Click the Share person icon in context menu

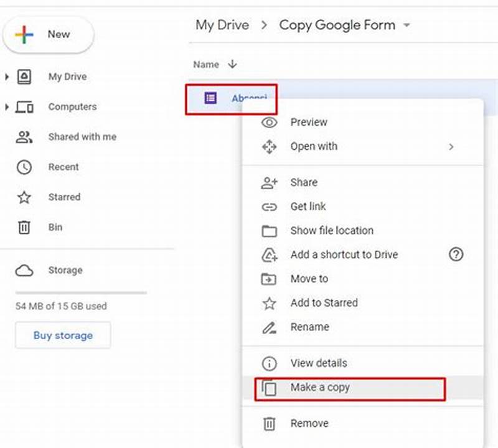pyautogui.click(x=269, y=182)
